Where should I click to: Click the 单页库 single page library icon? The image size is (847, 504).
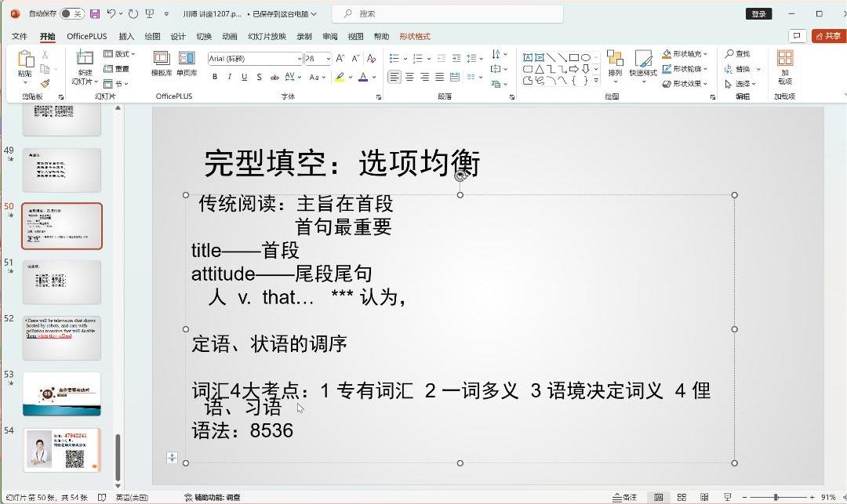click(187, 63)
